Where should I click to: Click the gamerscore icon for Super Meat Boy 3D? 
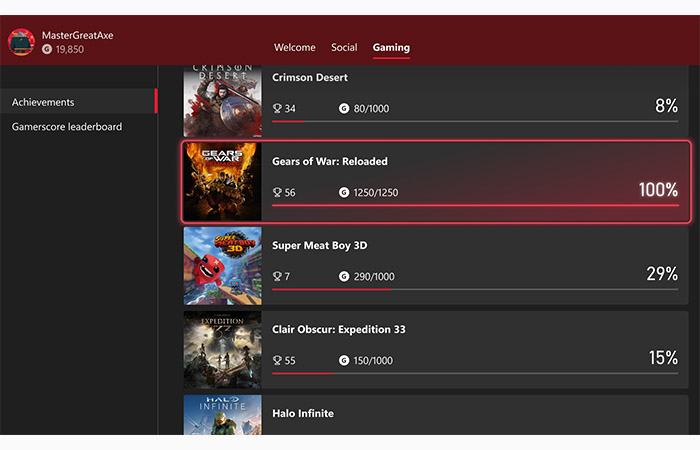point(344,276)
